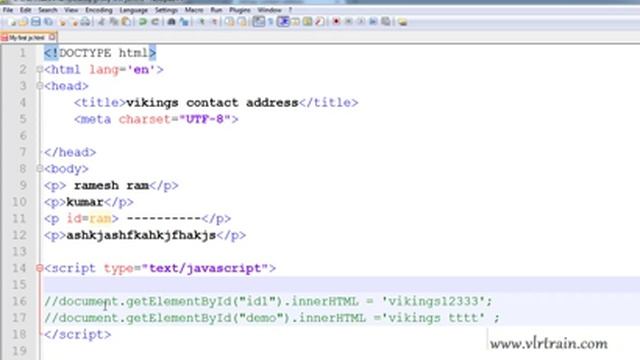640x360 pixels.
Task: Open Find with the binoculars icon
Action: 171,22
